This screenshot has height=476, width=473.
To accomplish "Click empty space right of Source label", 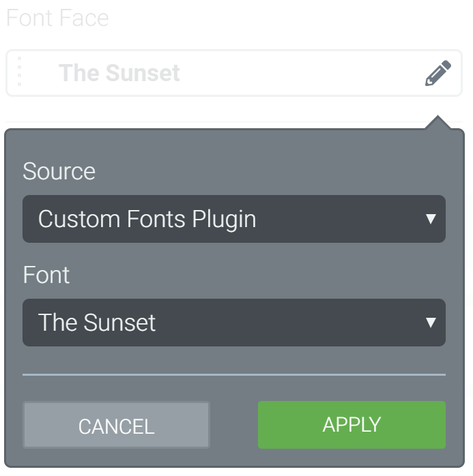I will tap(273, 171).
